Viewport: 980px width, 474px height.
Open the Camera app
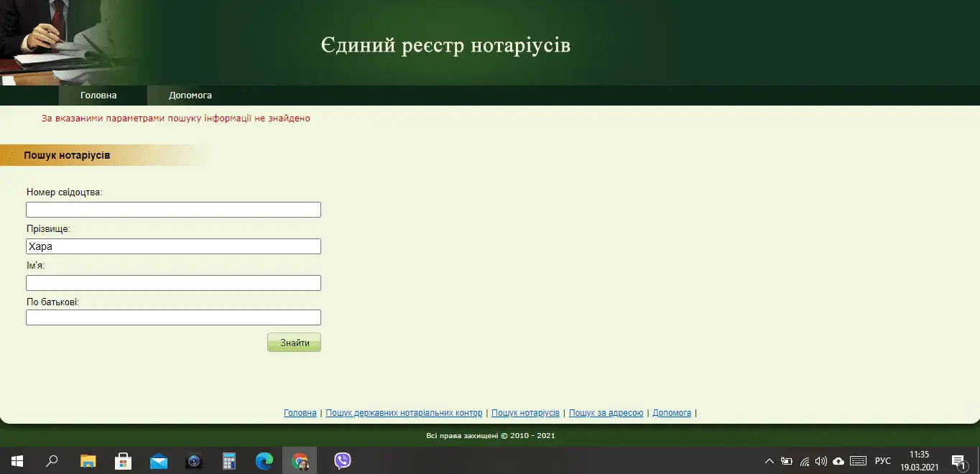tap(193, 460)
